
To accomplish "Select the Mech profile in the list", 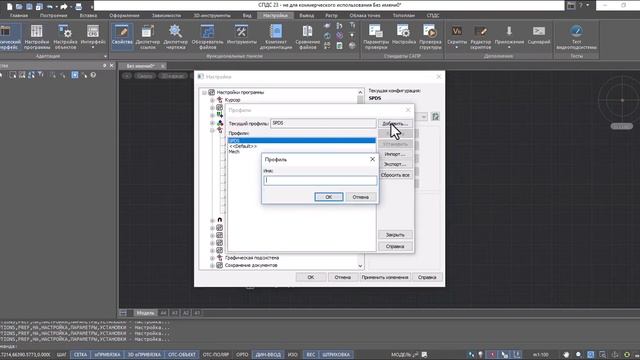I will pos(234,151).
